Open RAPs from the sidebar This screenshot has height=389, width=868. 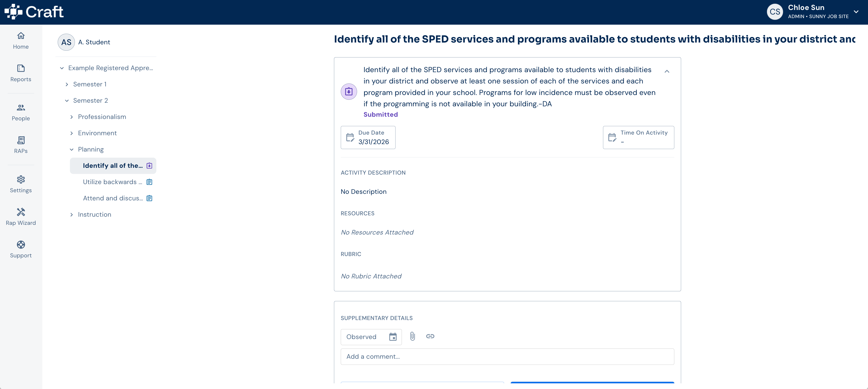pyautogui.click(x=21, y=145)
